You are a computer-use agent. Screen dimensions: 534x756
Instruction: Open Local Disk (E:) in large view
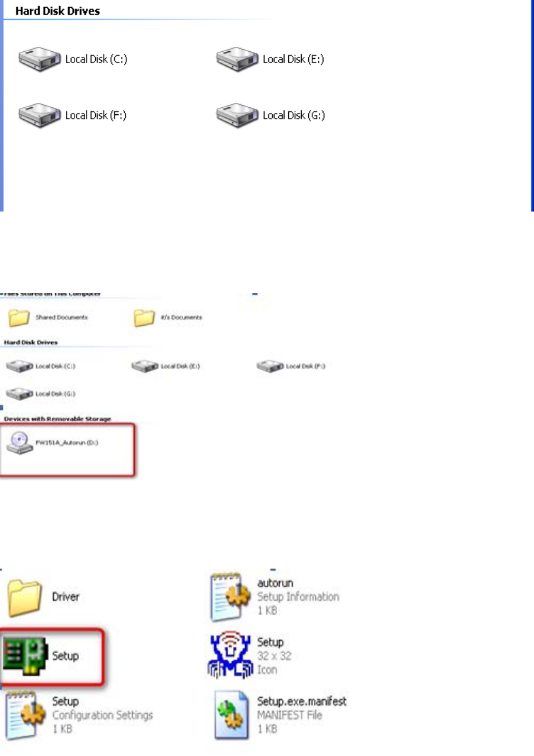click(270, 60)
